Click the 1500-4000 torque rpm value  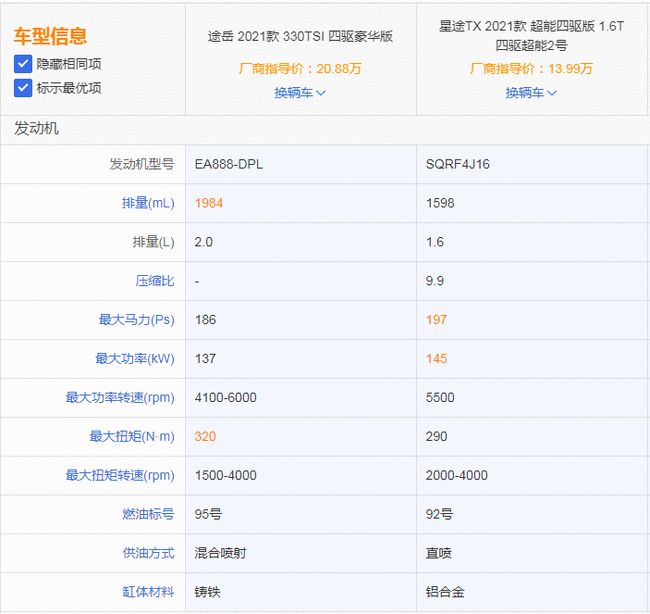226,476
